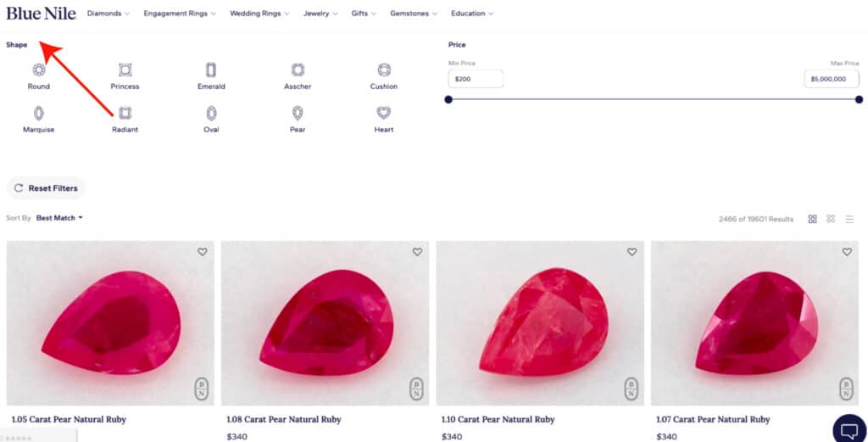Toggle wishlist heart on 1.08 Carat Ruby

click(417, 252)
